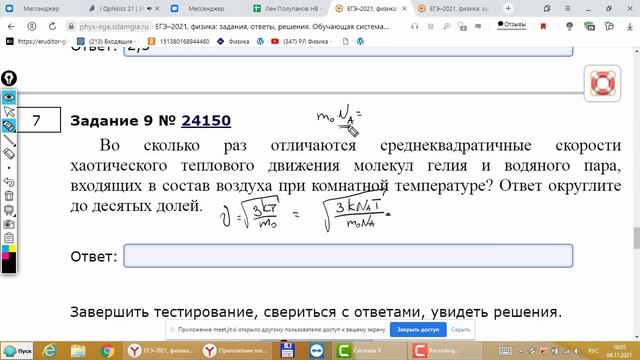Select the eraser tool
This screenshot has width=640, height=360.
(9, 154)
